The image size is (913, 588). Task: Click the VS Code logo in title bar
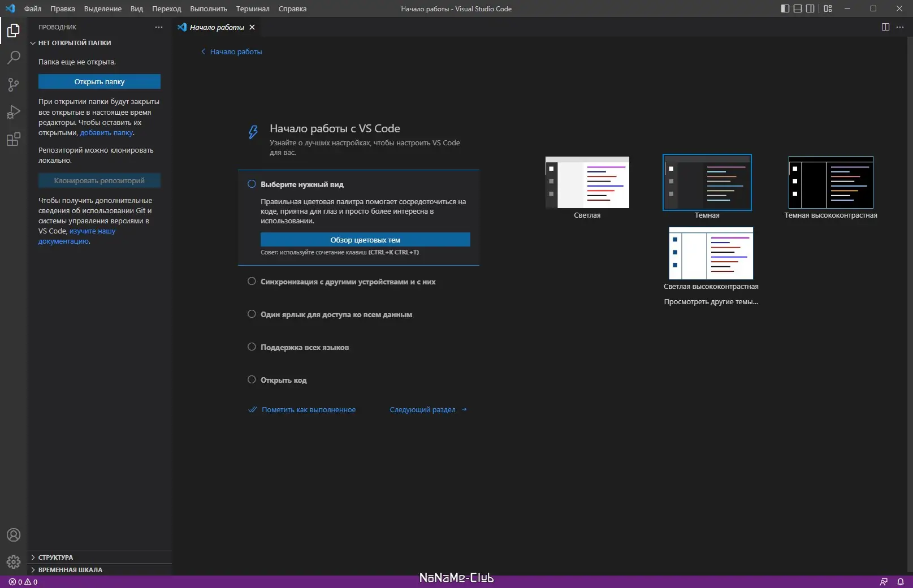tap(10, 8)
